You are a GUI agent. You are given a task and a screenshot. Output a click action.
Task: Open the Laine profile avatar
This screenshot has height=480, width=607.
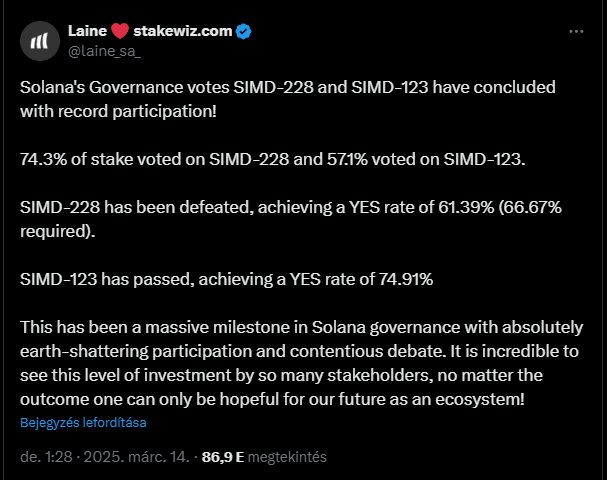click(40, 41)
